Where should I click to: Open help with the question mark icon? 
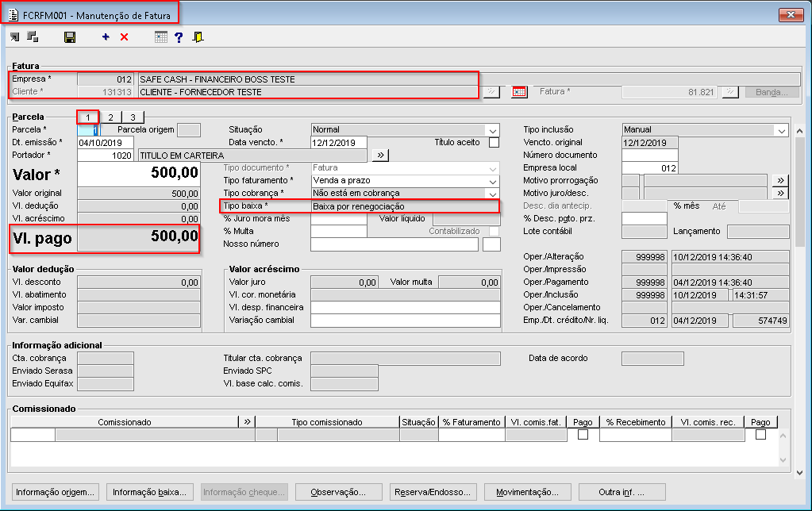[x=179, y=36]
